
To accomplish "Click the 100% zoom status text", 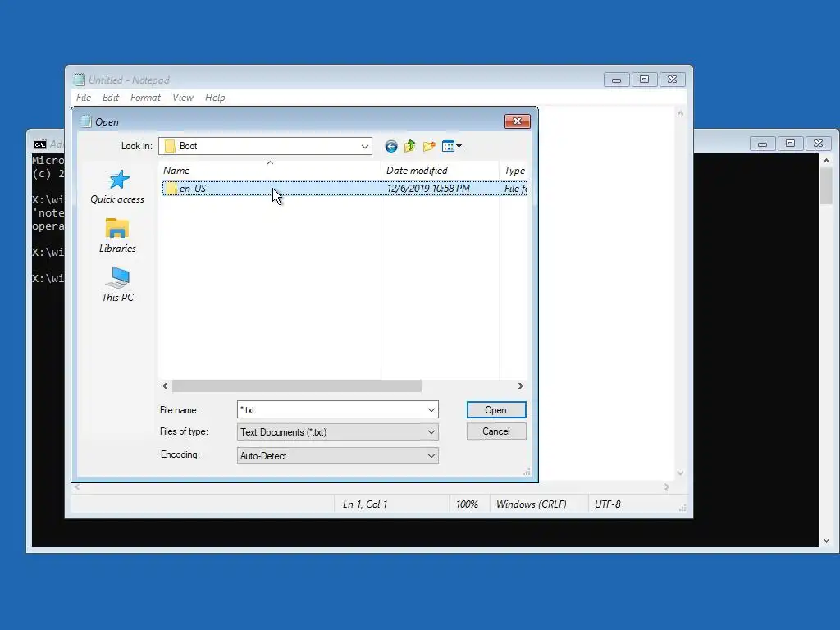I will 467,504.
